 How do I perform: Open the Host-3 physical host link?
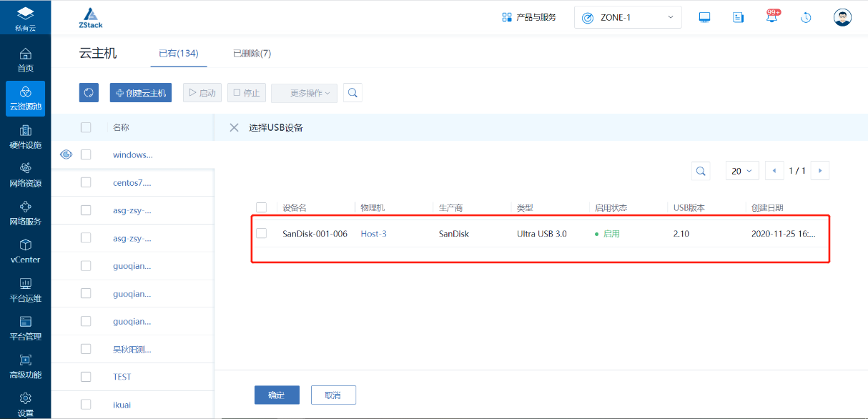[x=373, y=234]
